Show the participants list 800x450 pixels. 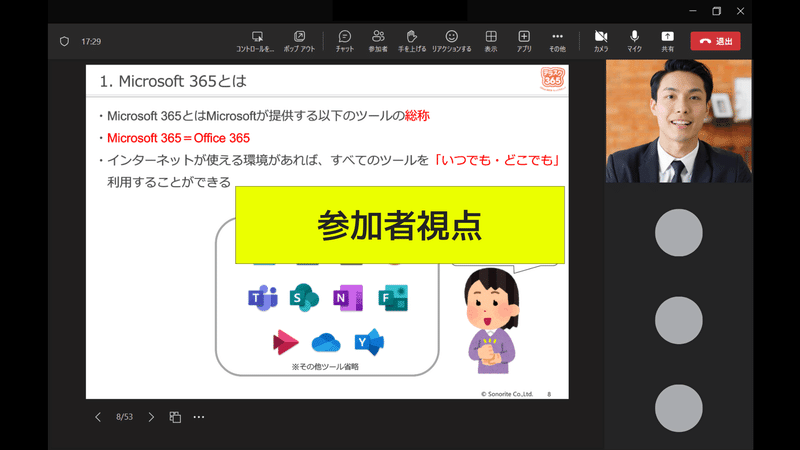pyautogui.click(x=378, y=41)
